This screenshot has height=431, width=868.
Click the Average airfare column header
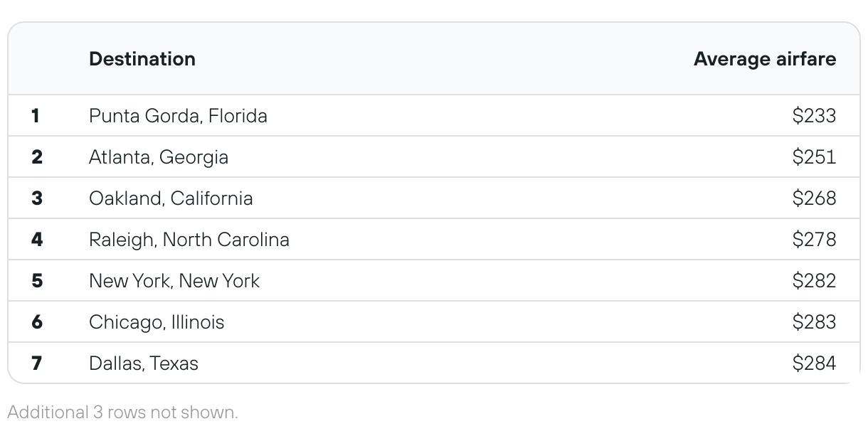pos(765,58)
